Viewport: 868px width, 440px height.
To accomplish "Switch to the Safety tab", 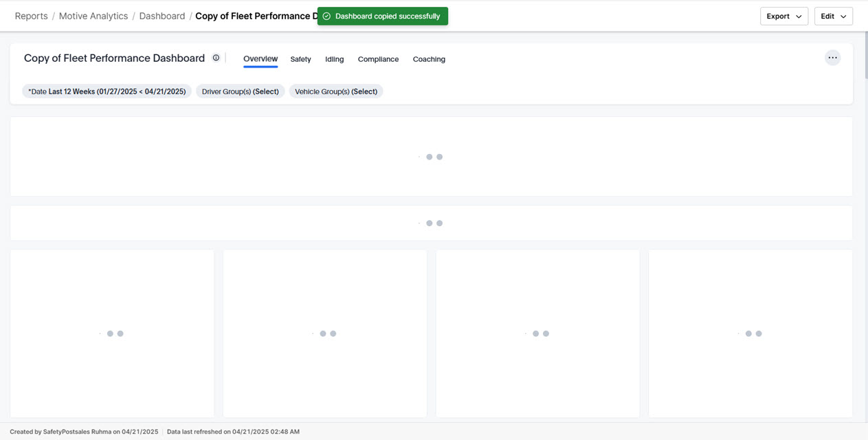I will coord(300,59).
